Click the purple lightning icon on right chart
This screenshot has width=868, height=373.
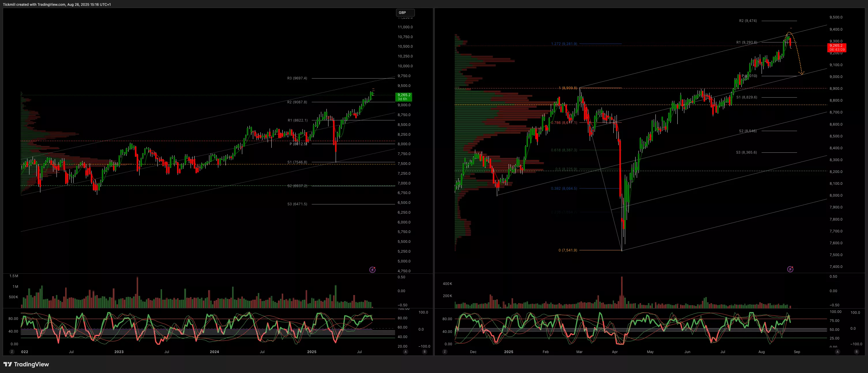pyautogui.click(x=790, y=269)
